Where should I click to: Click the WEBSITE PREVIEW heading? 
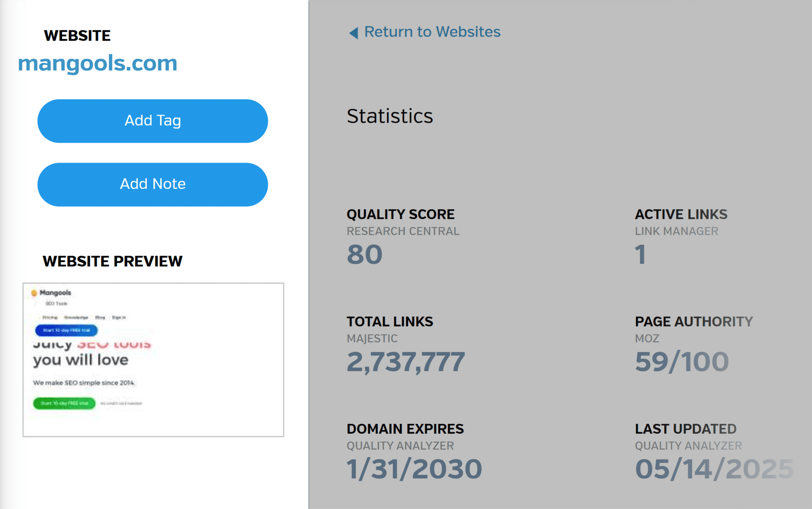click(112, 261)
